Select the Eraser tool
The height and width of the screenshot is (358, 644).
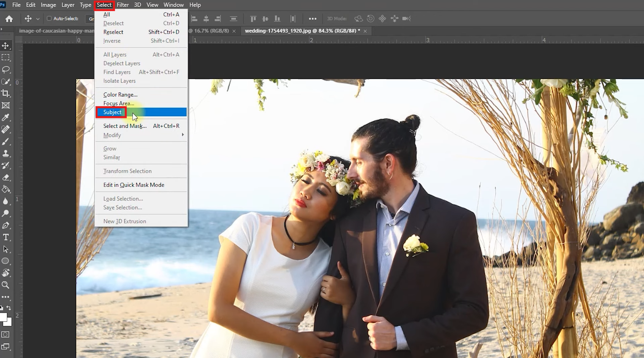point(6,177)
